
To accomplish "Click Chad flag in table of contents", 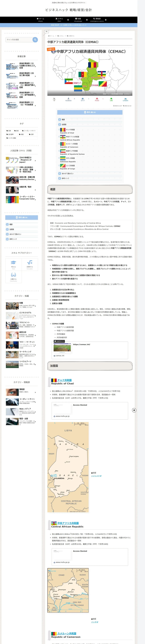I will (x=63, y=130).
